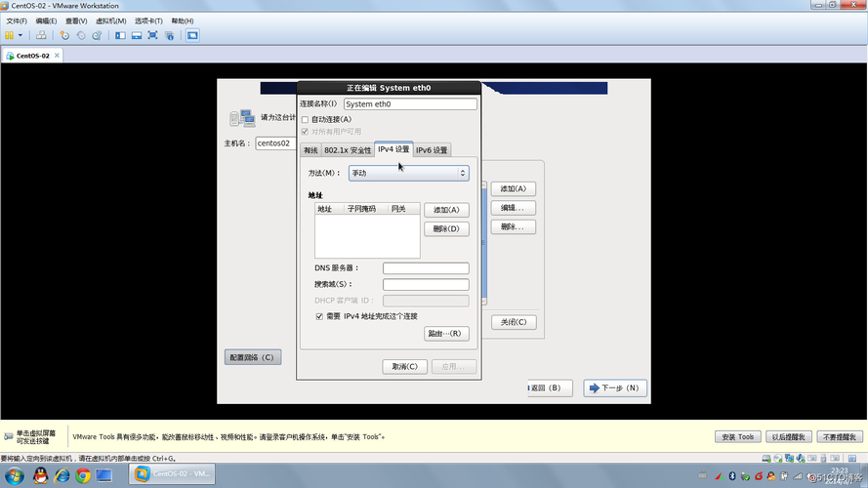Toggle the thumbnail bar view icon

(136, 35)
